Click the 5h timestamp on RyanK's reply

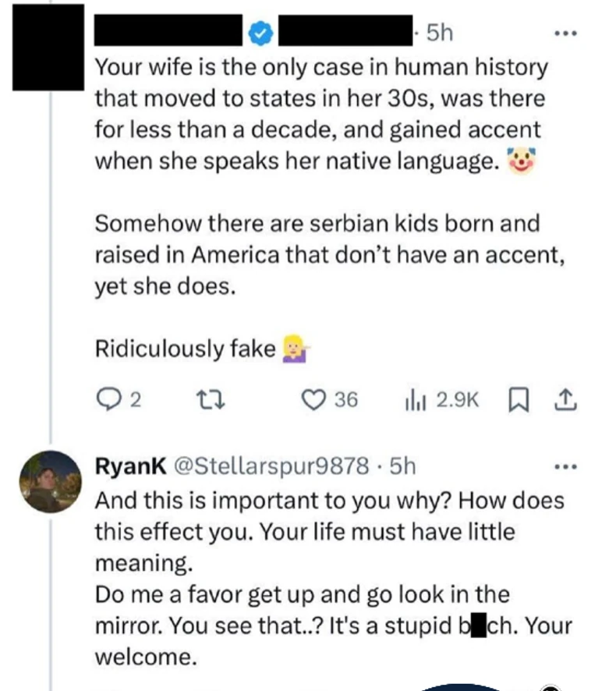pyautogui.click(x=402, y=467)
